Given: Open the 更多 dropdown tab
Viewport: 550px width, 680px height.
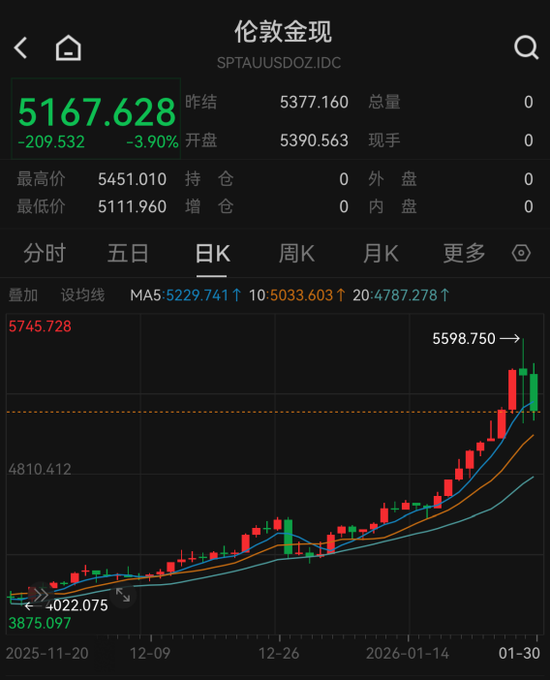Looking at the screenshot, I should [x=464, y=253].
